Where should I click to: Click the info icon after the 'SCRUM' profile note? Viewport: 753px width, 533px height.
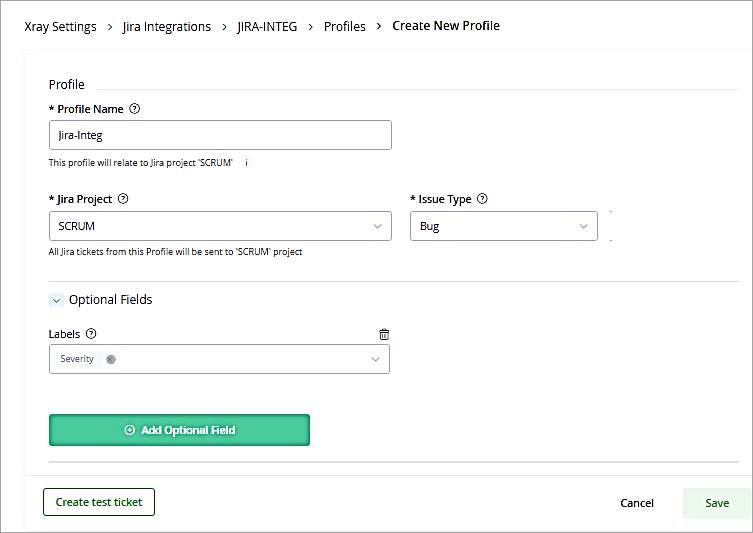pyautogui.click(x=246, y=163)
